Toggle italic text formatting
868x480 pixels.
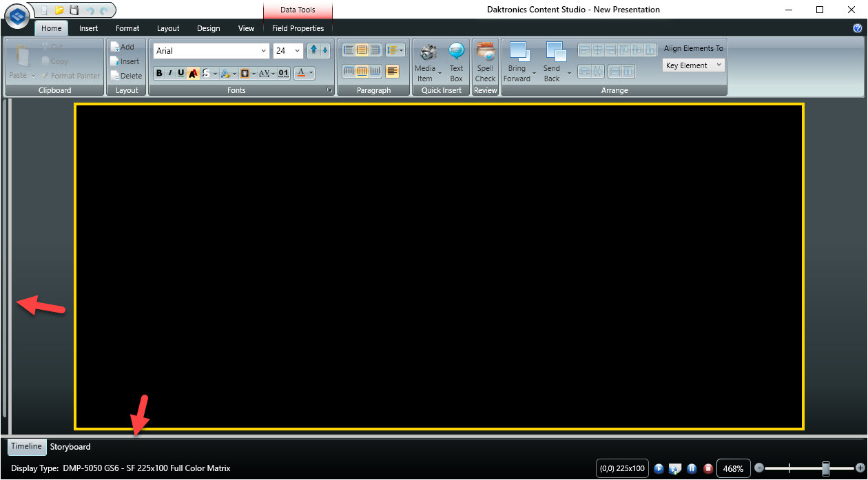coord(170,73)
